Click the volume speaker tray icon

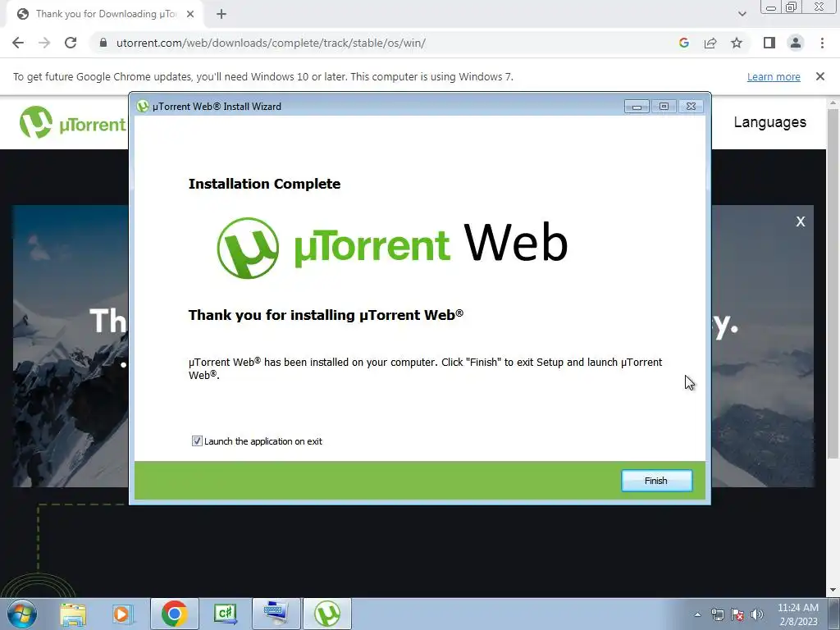point(757,614)
